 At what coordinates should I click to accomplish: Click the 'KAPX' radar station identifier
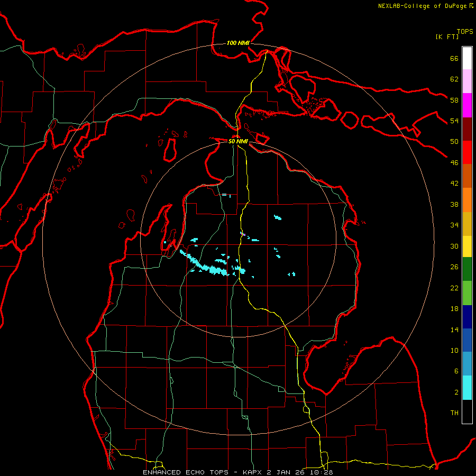253,472
